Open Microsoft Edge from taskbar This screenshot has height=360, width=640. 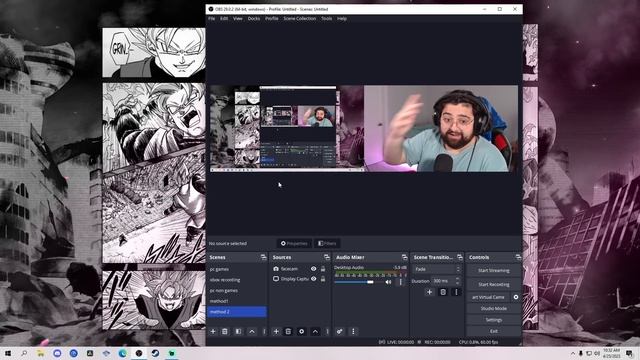[x=122, y=353]
